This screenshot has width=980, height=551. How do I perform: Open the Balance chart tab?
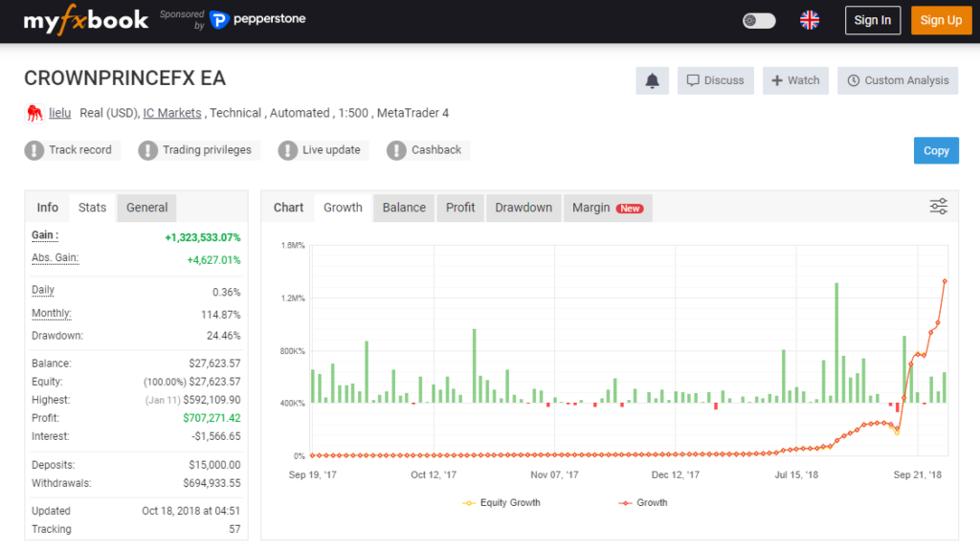click(403, 207)
